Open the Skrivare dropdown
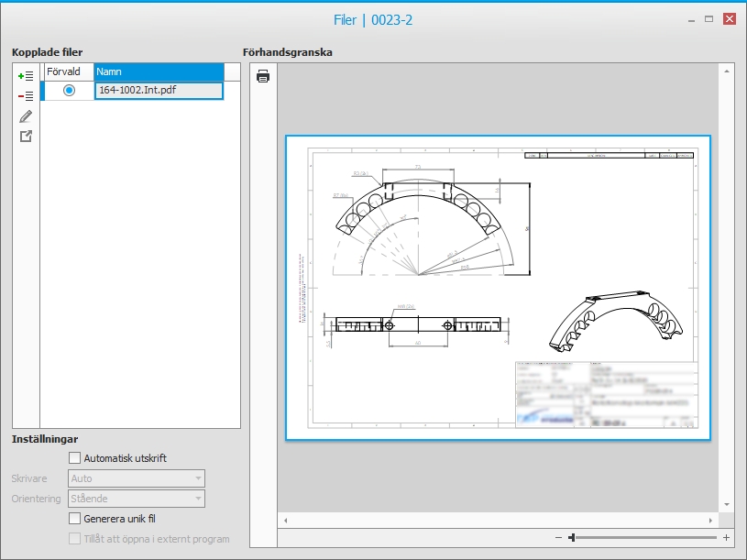The width and height of the screenshot is (747, 560). 137,478
